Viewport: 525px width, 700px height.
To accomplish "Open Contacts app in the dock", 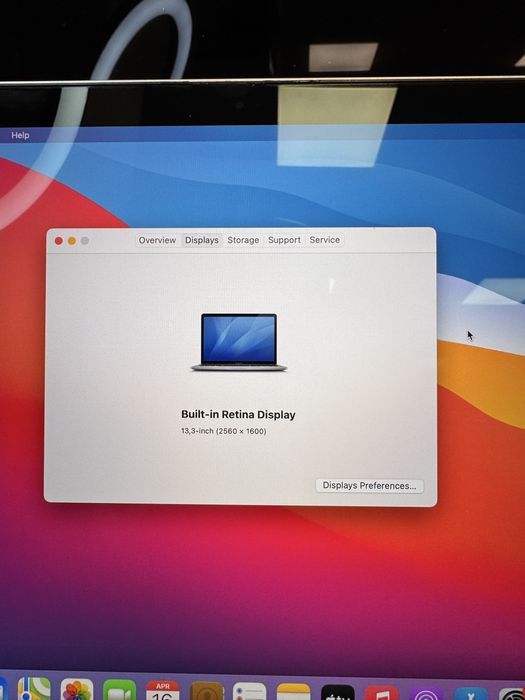I will point(207,691).
